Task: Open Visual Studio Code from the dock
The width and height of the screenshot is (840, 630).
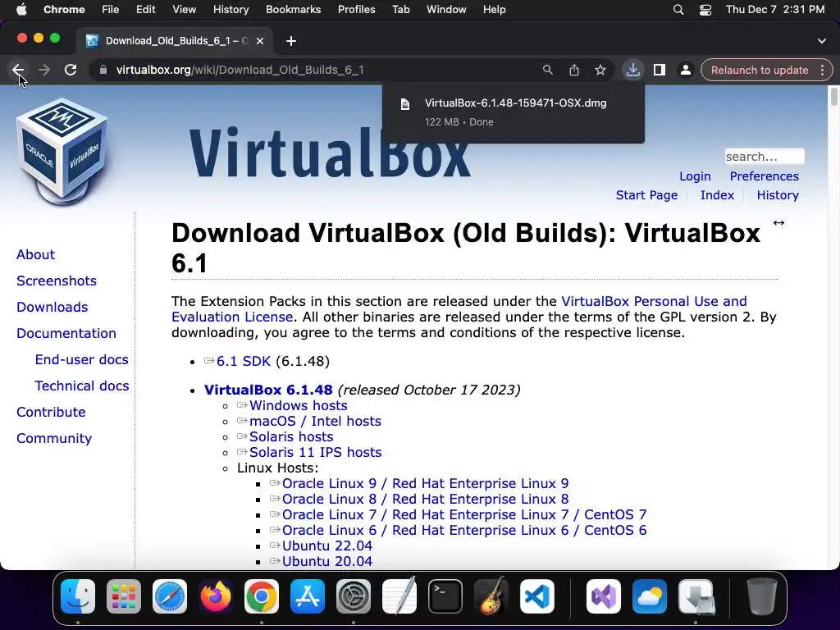Action: 537,596
